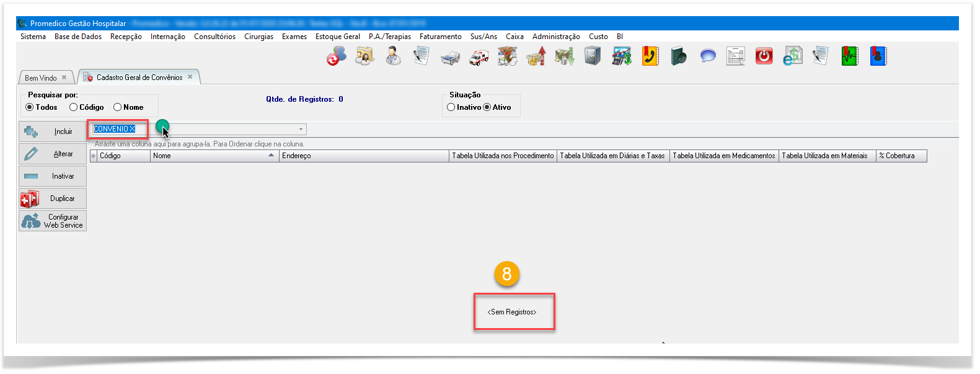980x374 pixels.
Task: Click the CONVENIO X search field
Action: 118,129
